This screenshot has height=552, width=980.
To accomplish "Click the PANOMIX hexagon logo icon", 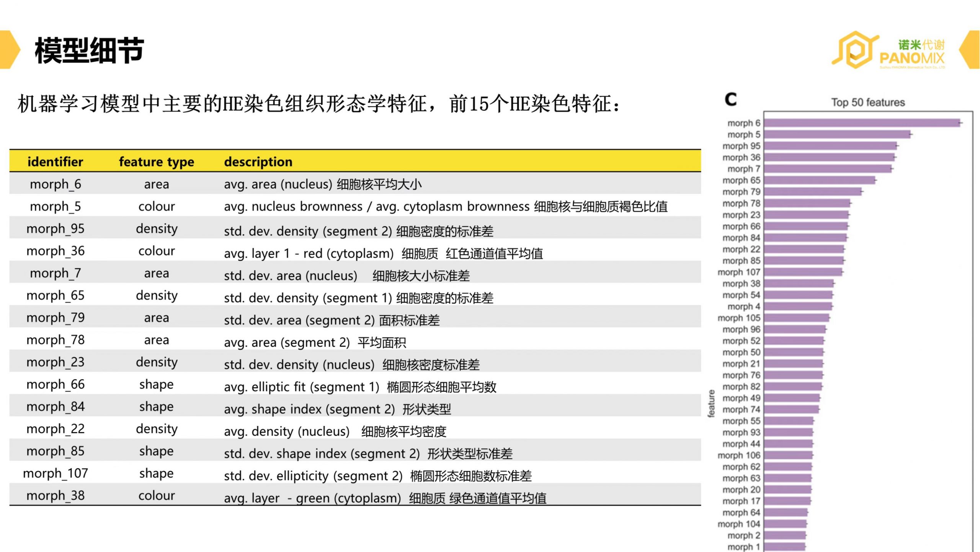I will coord(855,51).
